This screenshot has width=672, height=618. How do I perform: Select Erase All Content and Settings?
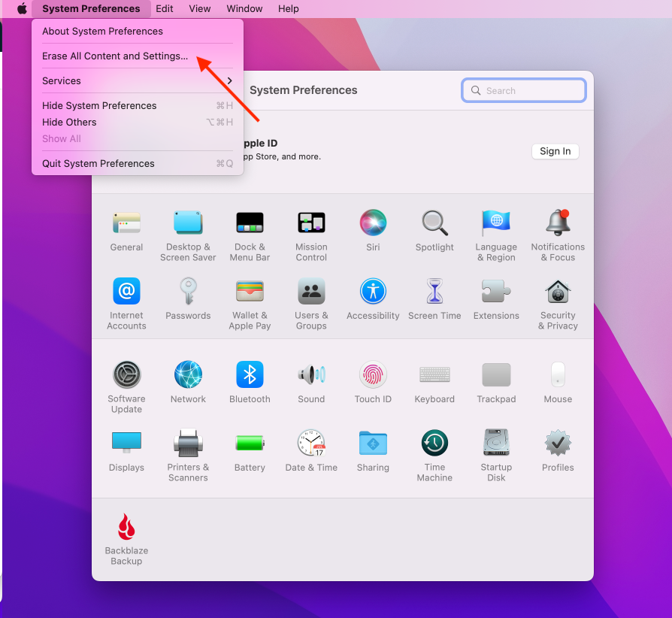(138, 56)
